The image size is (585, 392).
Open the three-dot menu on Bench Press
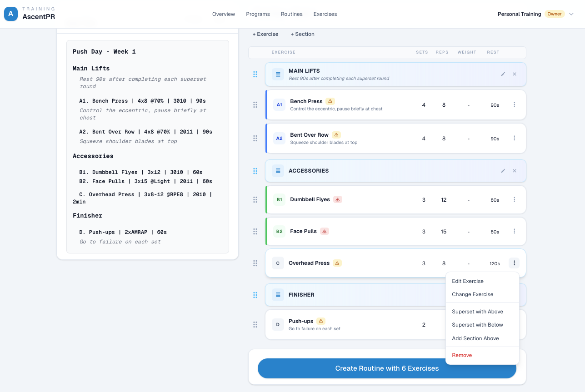pyautogui.click(x=514, y=104)
